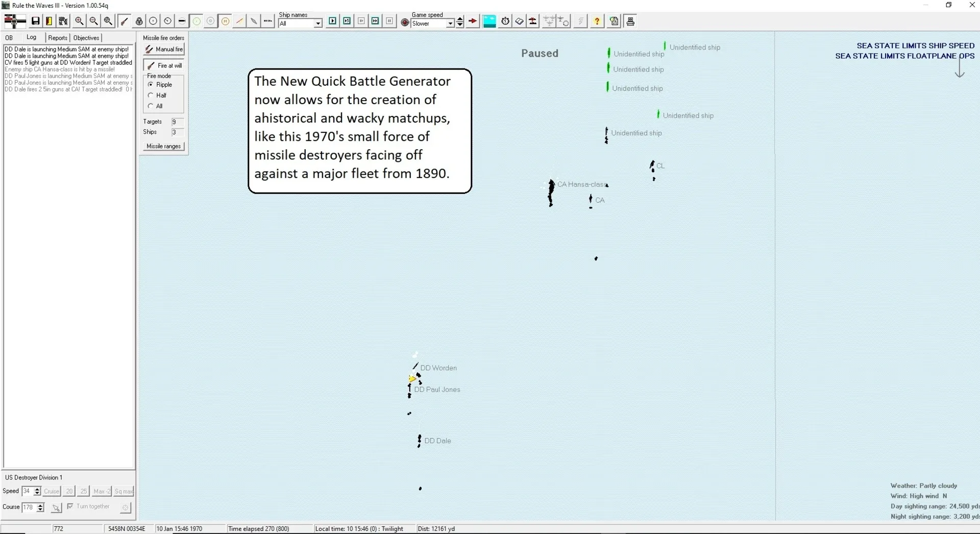Zoom out using the magnifier minus icon
The image size is (980, 534).
tap(93, 21)
